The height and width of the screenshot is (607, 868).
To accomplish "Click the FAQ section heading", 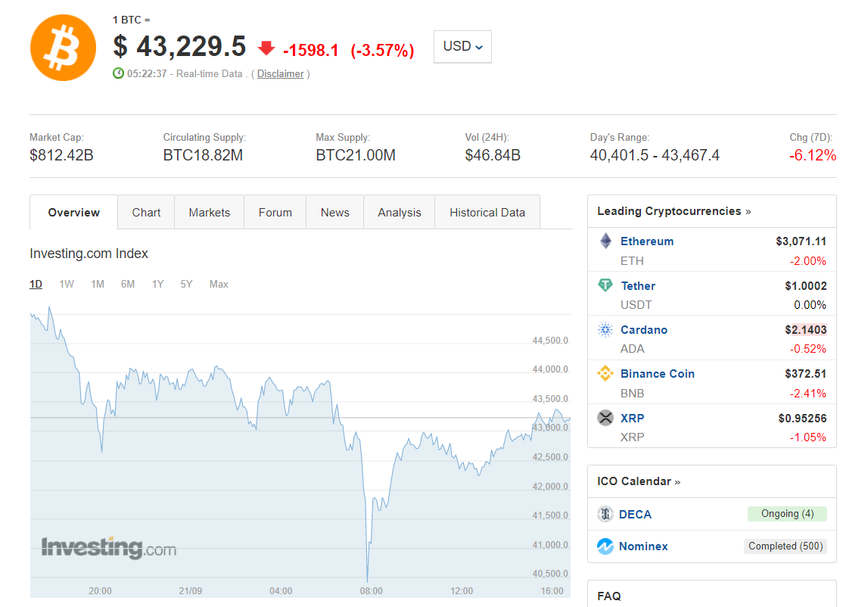I will point(609,596).
